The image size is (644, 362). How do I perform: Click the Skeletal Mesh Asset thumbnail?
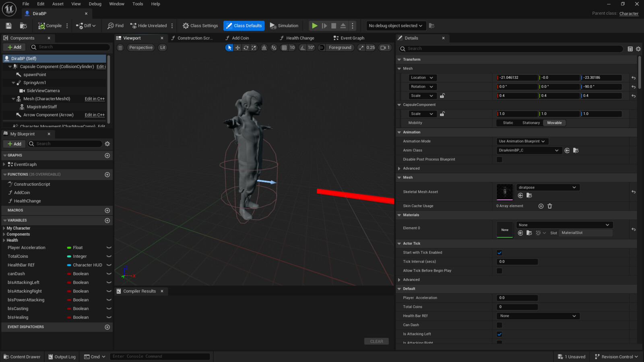click(504, 192)
